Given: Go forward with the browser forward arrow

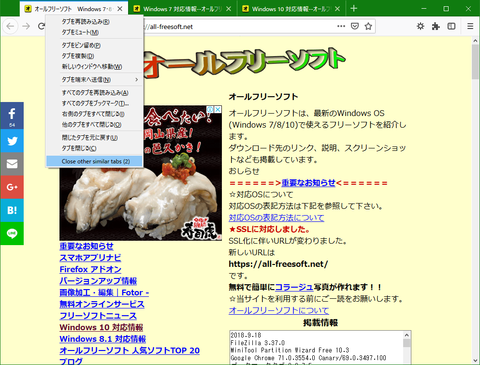Looking at the screenshot, I should click(26, 26).
